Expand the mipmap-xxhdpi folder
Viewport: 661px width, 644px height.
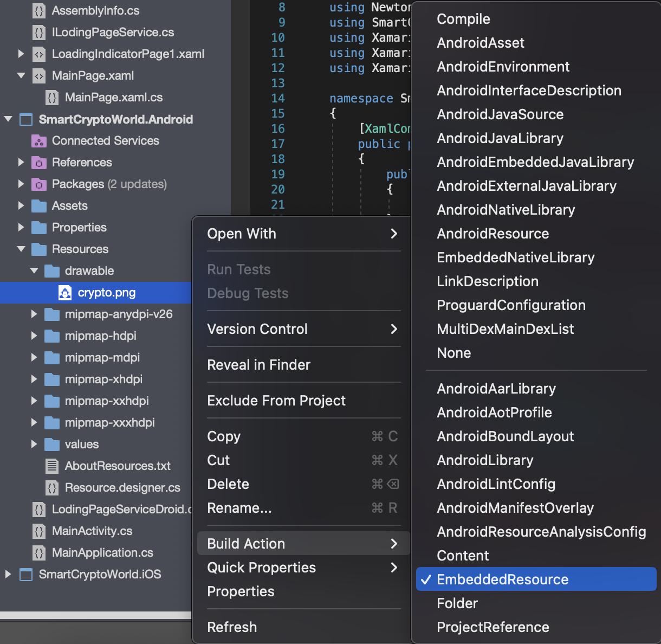click(x=34, y=401)
